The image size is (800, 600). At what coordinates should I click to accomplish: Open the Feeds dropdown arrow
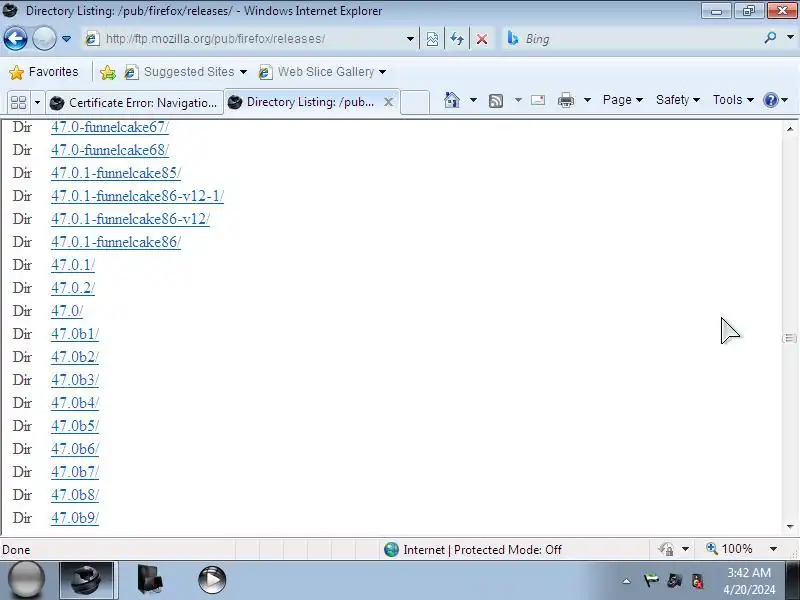[x=518, y=100]
